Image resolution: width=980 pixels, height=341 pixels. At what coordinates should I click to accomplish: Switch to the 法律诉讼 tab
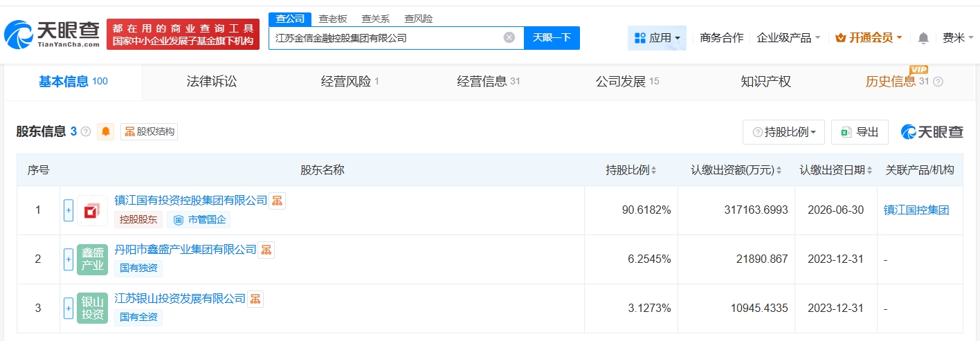[212, 82]
